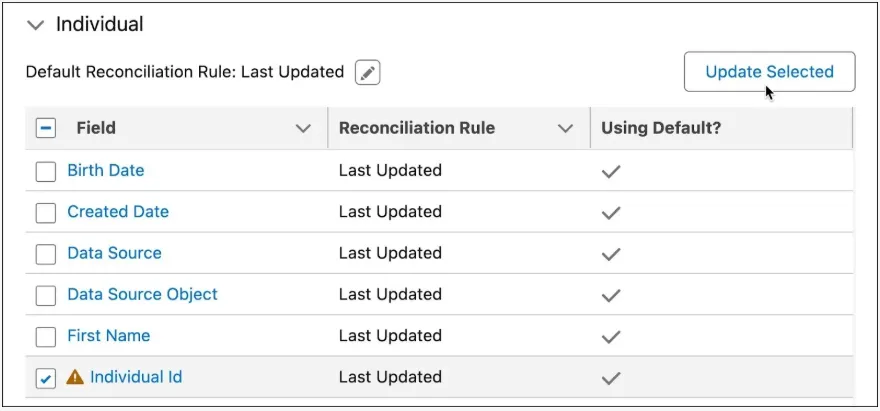Collapse the Individual section chevron
Image resolution: width=880 pixels, height=411 pixels.
point(36,25)
